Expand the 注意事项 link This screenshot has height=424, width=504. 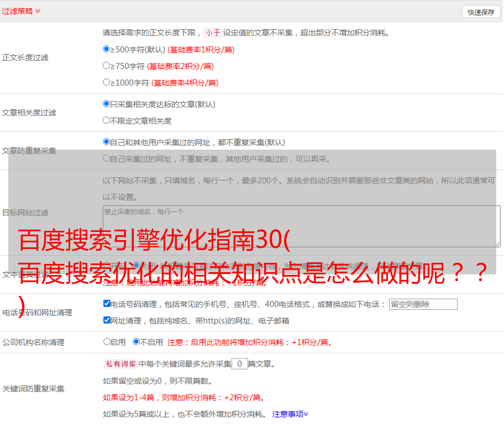coord(290,414)
